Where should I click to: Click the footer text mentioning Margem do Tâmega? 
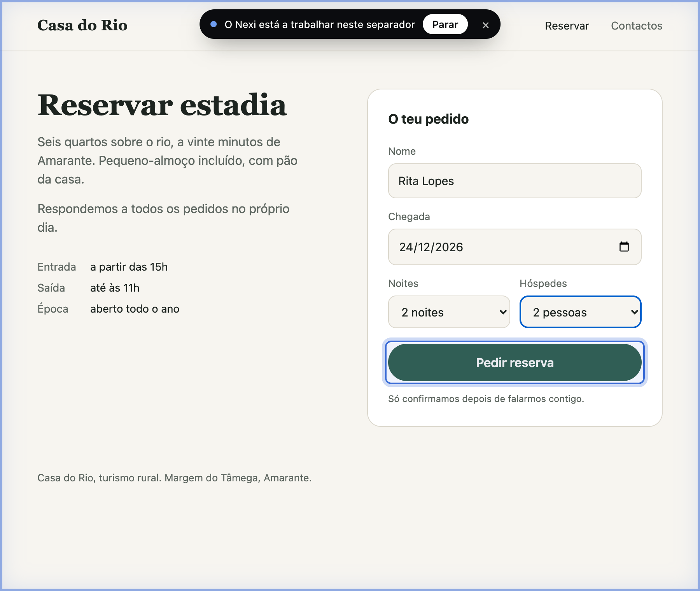[175, 478]
